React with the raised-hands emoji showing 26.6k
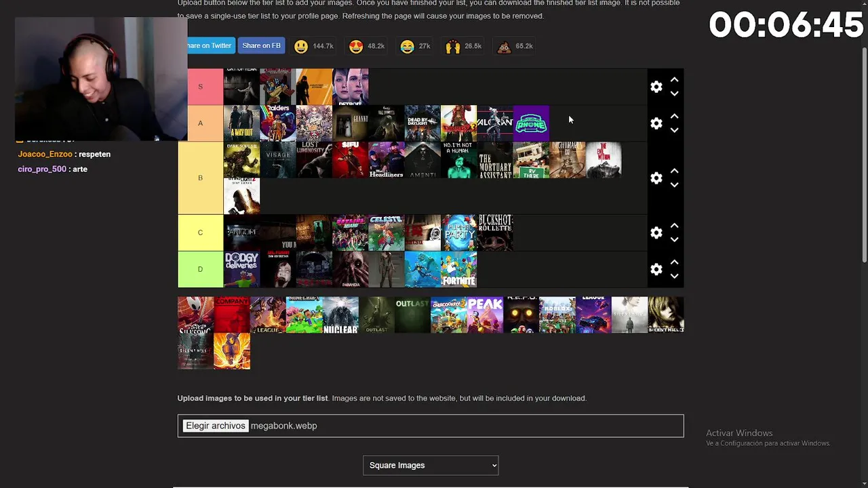The height and width of the screenshot is (488, 868). click(464, 46)
